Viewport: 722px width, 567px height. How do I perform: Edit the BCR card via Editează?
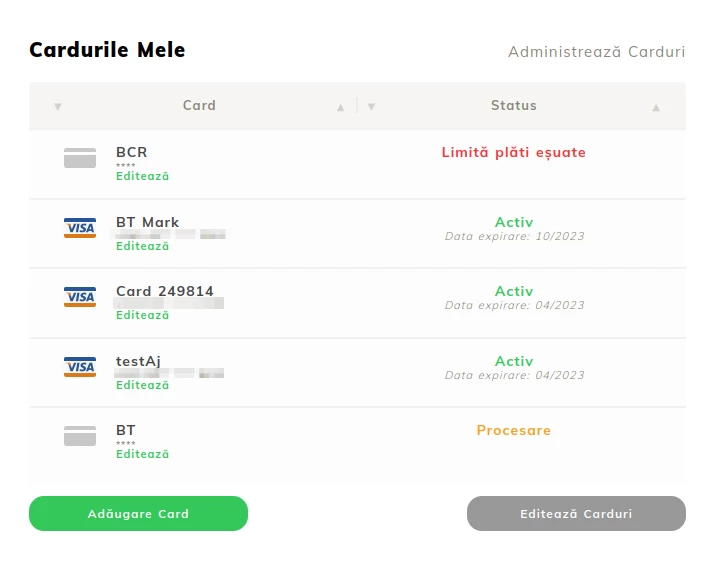(142, 176)
